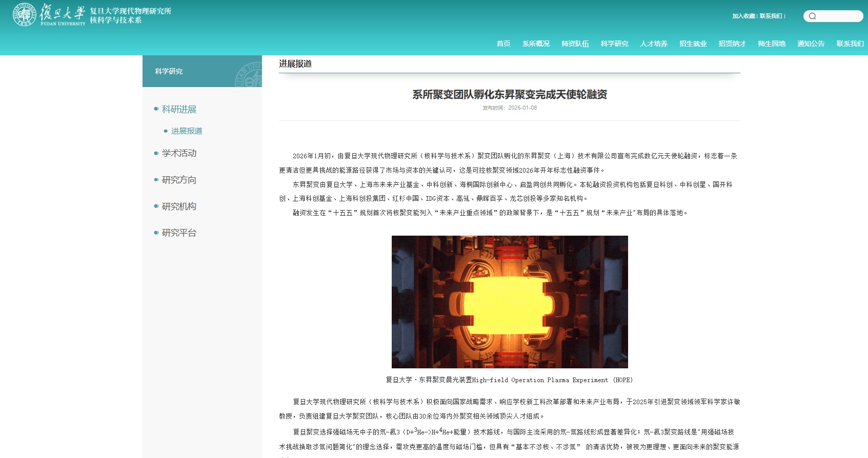Open the 师生园地 navigation menu

[772, 44]
